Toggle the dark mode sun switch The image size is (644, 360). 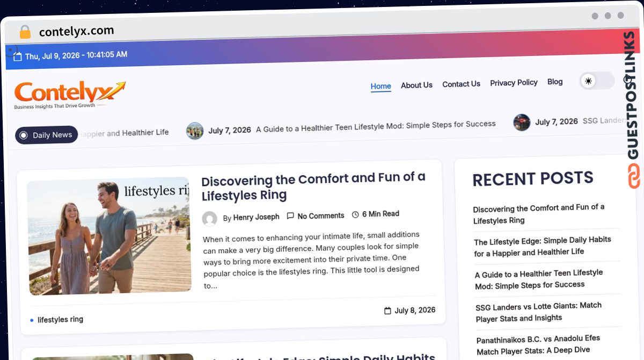(597, 81)
